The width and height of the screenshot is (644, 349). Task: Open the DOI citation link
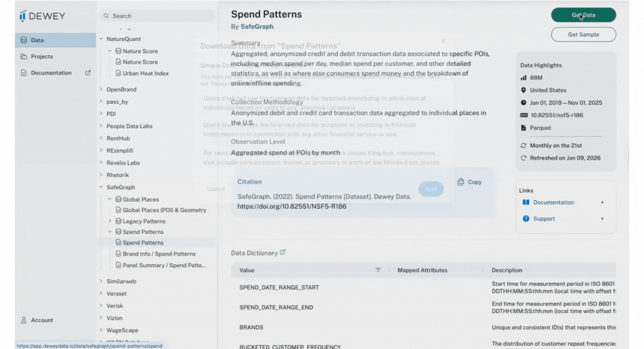292,206
